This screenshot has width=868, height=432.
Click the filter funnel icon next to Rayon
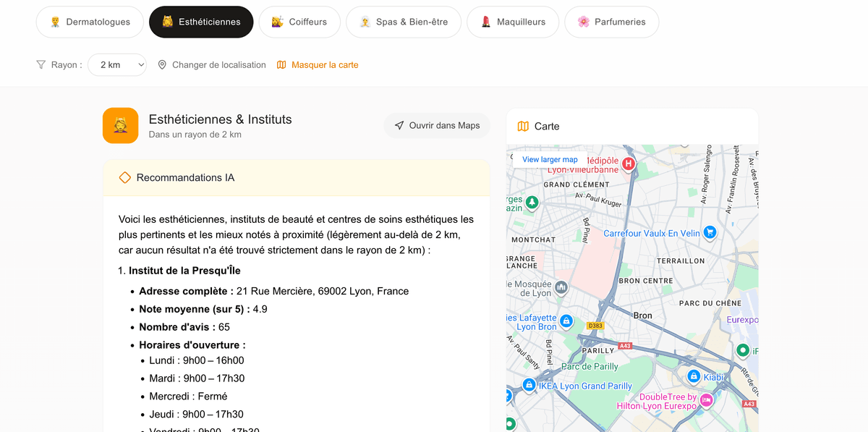point(41,64)
